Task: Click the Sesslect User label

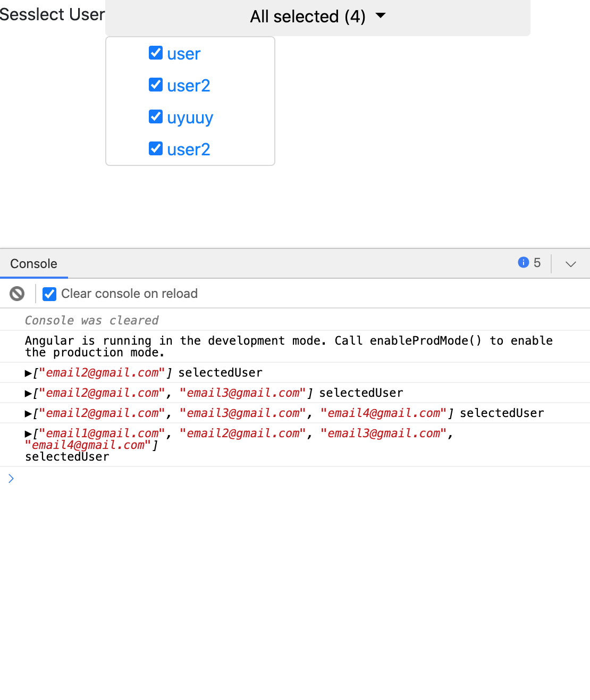Action: coord(53,14)
